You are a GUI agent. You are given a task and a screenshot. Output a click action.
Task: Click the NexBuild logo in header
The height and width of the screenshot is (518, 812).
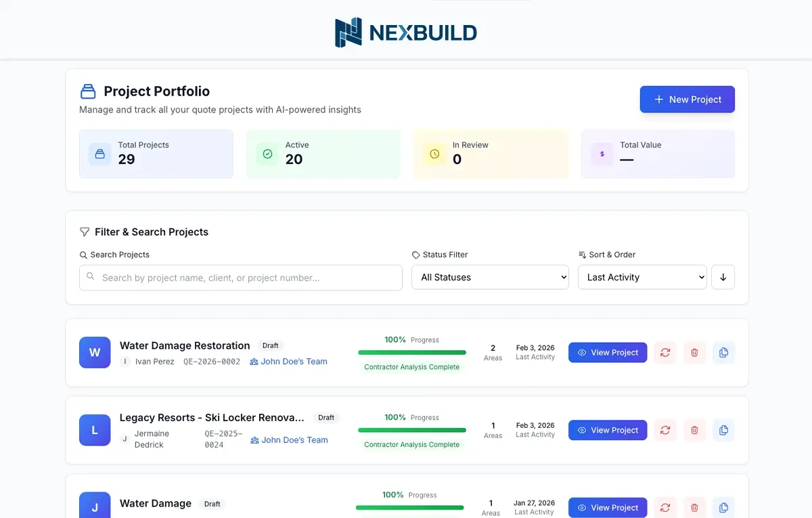click(x=406, y=33)
